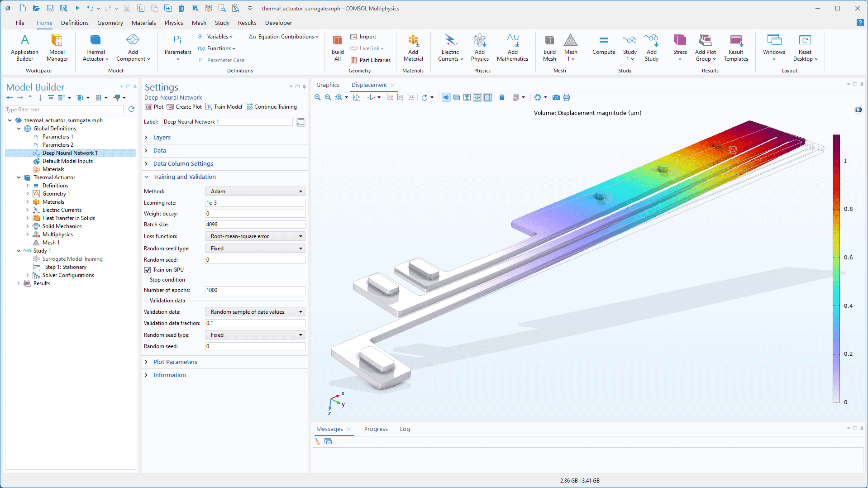The image size is (868, 488).
Task: Zoom in on the graphics view
Action: tap(318, 98)
